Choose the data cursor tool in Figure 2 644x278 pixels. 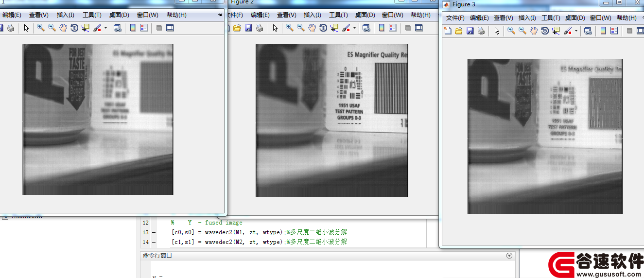(334, 28)
